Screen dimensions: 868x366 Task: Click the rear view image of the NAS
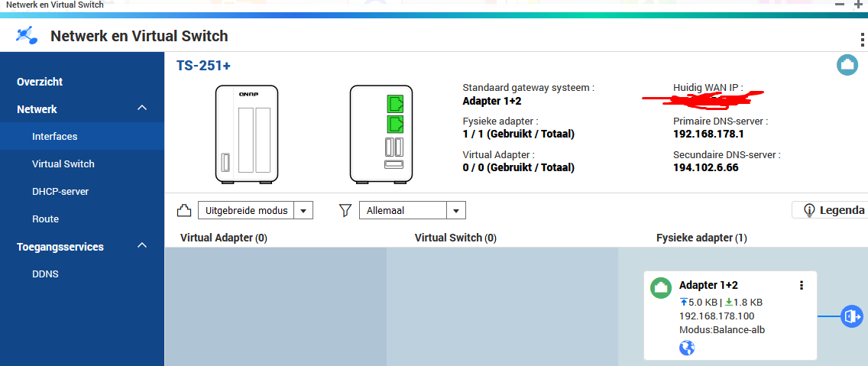click(x=381, y=134)
